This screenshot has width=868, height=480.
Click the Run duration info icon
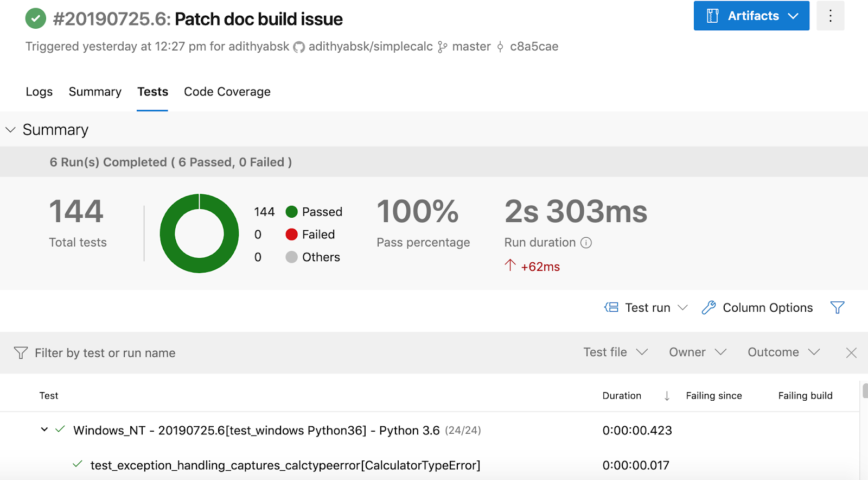586,243
